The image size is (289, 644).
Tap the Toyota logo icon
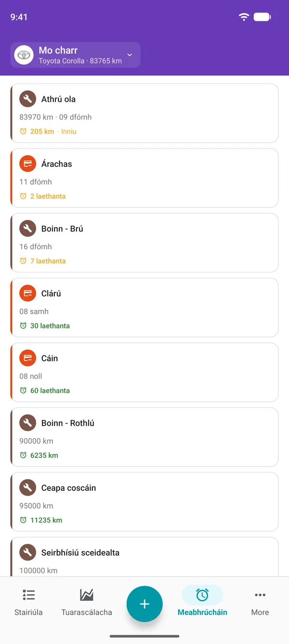pos(24,55)
